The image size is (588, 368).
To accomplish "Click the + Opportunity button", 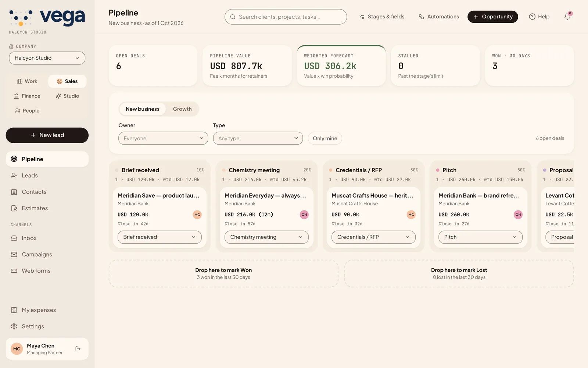I will tap(492, 17).
